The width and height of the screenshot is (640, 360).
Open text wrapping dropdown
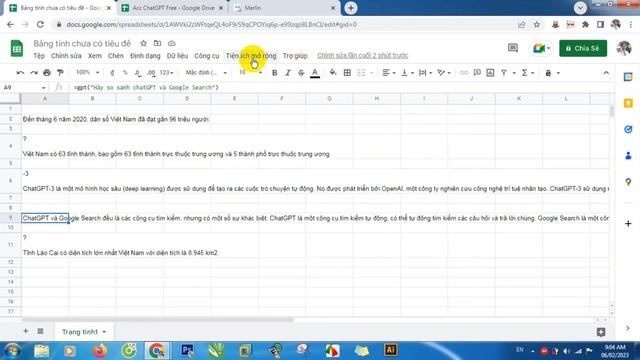[426, 73]
